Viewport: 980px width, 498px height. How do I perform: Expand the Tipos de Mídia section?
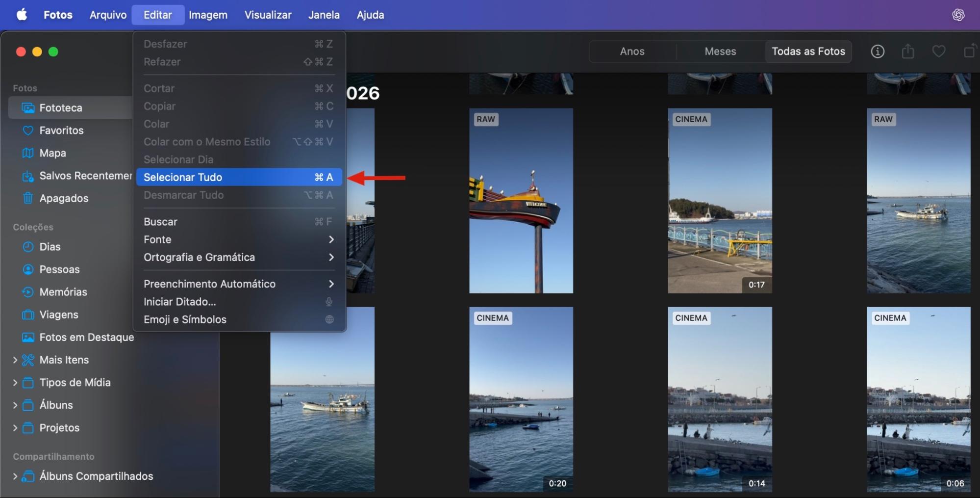(x=15, y=382)
